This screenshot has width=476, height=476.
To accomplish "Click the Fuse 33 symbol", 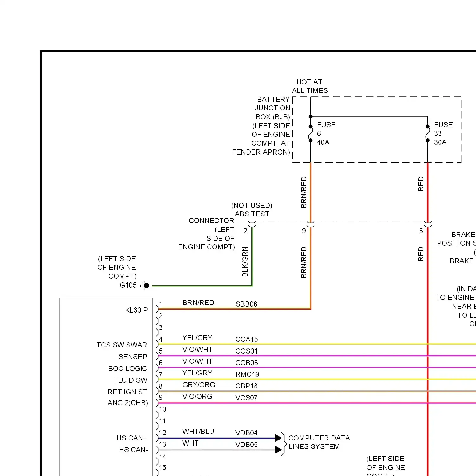I will point(428,133).
